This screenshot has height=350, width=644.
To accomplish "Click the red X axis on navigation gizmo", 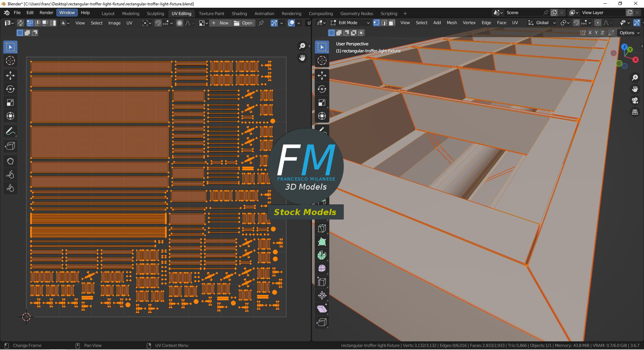I will pyautogui.click(x=635, y=60).
